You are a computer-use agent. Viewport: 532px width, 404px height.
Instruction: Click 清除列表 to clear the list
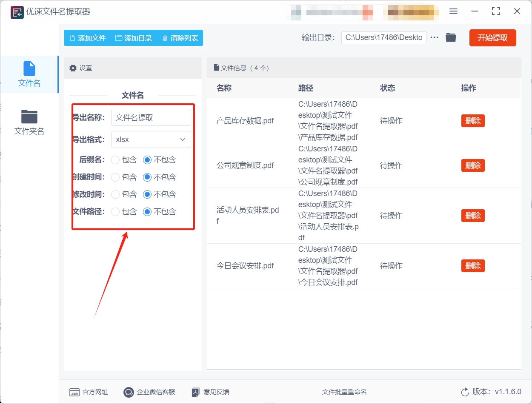pyautogui.click(x=180, y=38)
